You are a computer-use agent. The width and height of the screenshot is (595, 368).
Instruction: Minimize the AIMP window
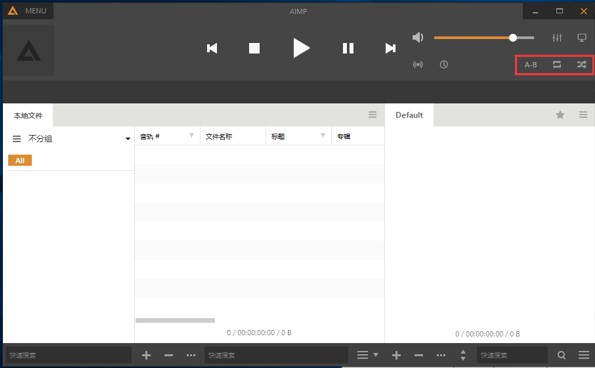pyautogui.click(x=535, y=12)
